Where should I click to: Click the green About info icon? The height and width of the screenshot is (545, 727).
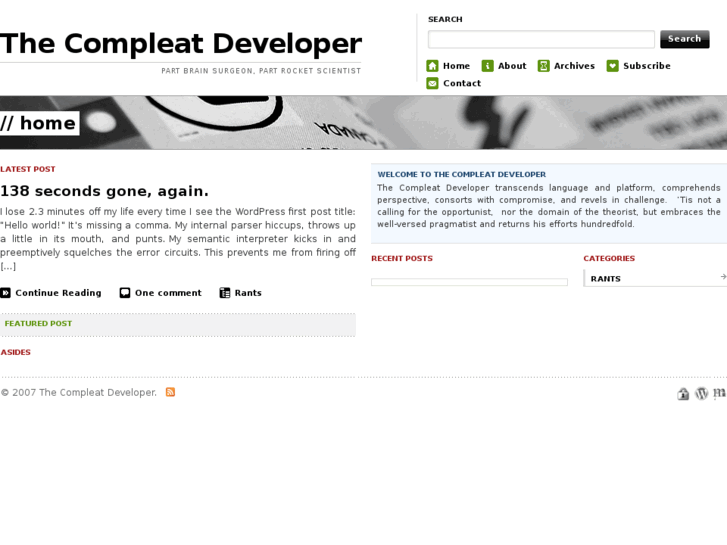[487, 66]
